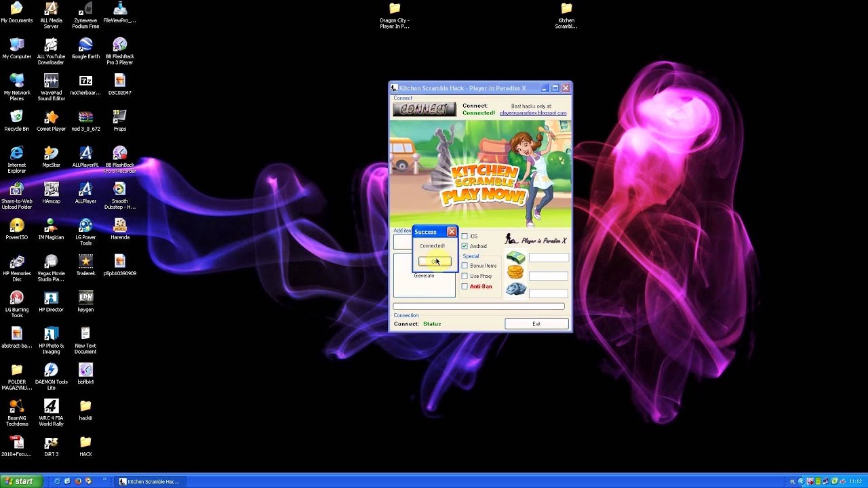
Task: Click the gold coins amount input field
Action: tap(549, 276)
